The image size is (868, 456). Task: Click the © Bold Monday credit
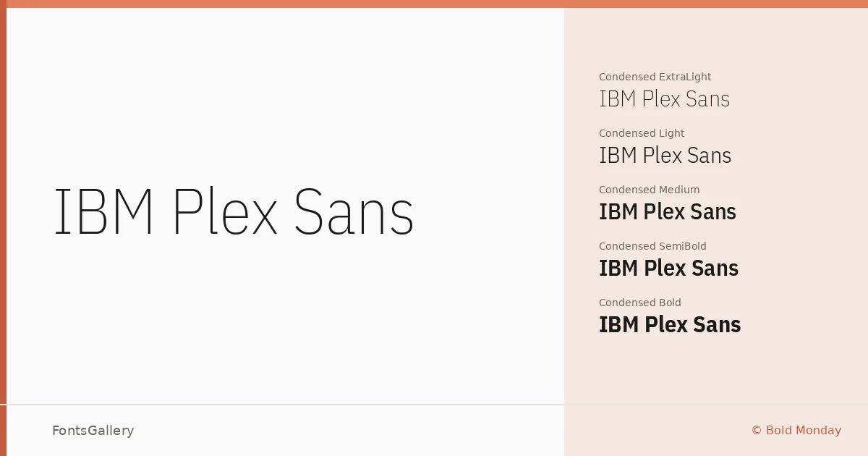pos(796,431)
